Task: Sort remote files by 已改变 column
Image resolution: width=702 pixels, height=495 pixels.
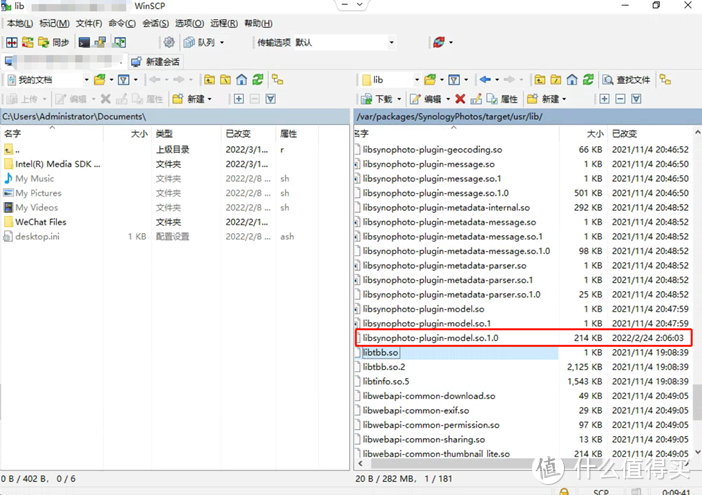Action: tap(651, 133)
